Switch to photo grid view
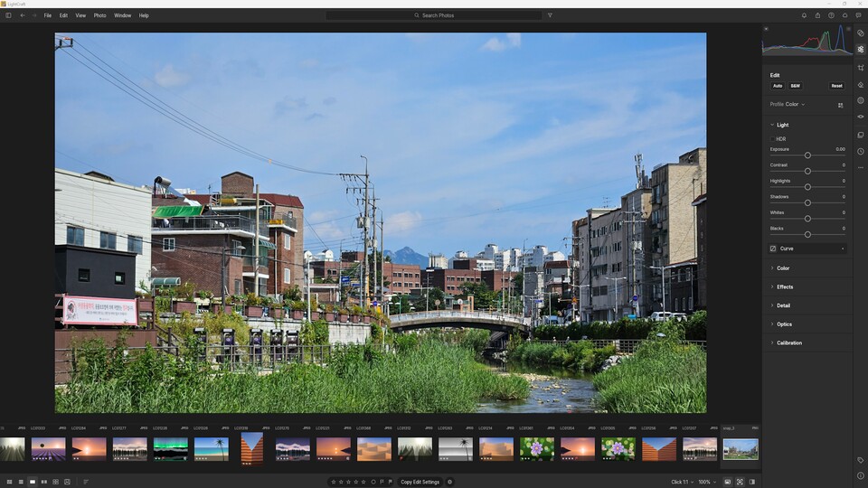The image size is (868, 488). click(9, 482)
